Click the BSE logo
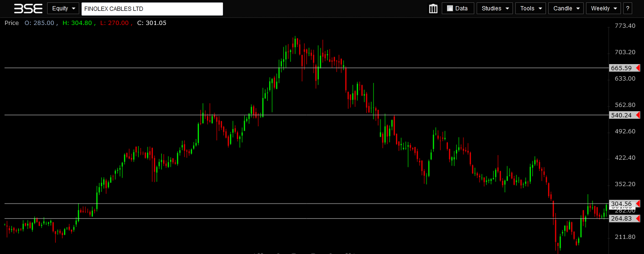The height and width of the screenshot is (254, 644). tap(28, 8)
